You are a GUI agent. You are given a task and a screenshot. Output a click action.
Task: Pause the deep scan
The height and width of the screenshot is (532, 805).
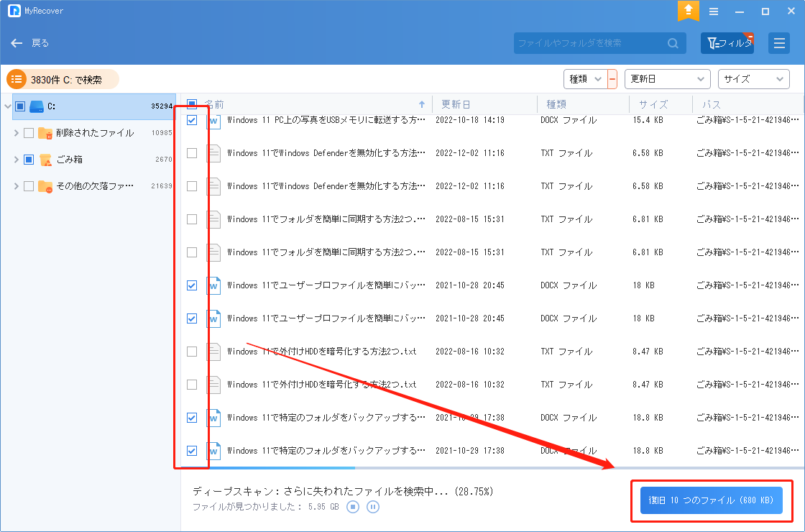[x=373, y=507]
